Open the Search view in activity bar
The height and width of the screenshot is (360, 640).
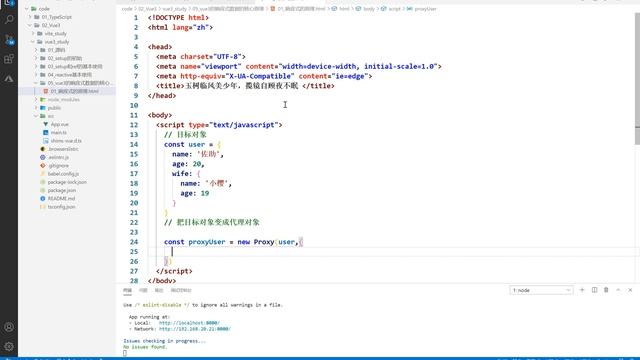9,19
